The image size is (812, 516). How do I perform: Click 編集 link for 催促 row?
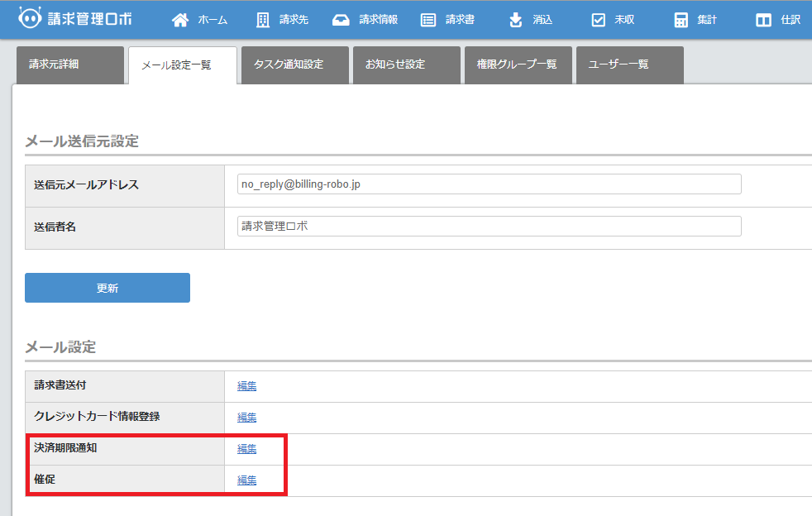coord(246,480)
